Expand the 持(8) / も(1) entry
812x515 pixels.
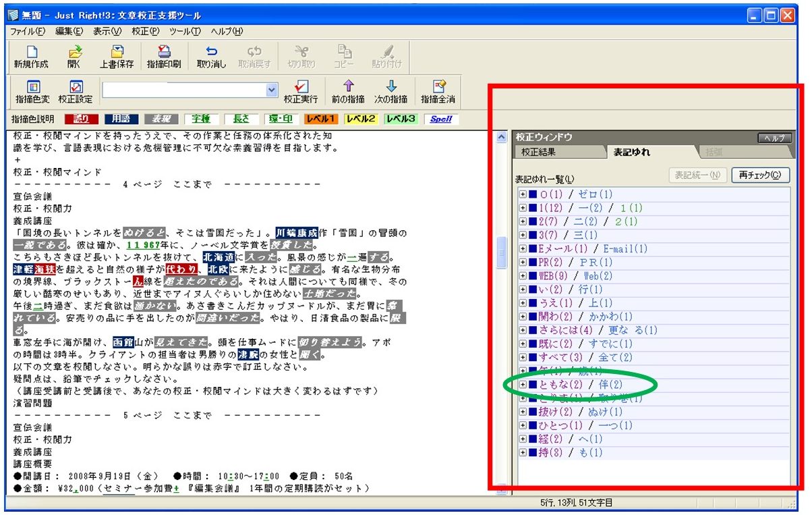[523, 453]
